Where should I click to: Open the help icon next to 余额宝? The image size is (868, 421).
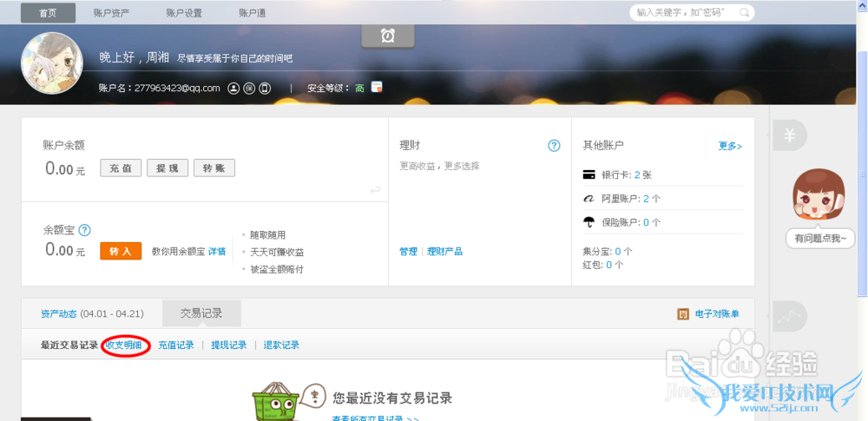click(85, 230)
